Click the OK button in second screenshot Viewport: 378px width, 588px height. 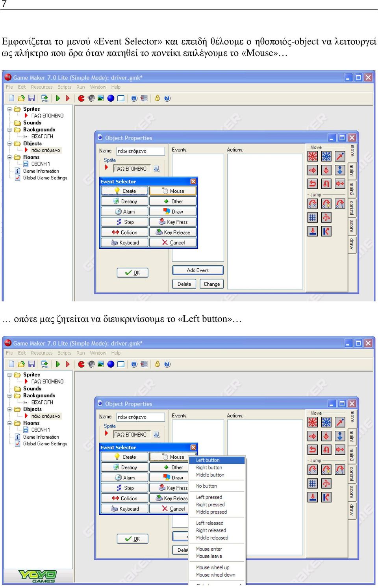[133, 539]
